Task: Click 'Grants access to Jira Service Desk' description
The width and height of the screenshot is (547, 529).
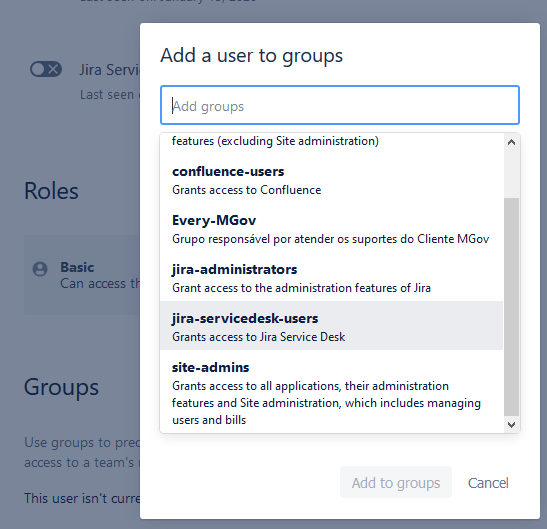Action: click(x=258, y=337)
